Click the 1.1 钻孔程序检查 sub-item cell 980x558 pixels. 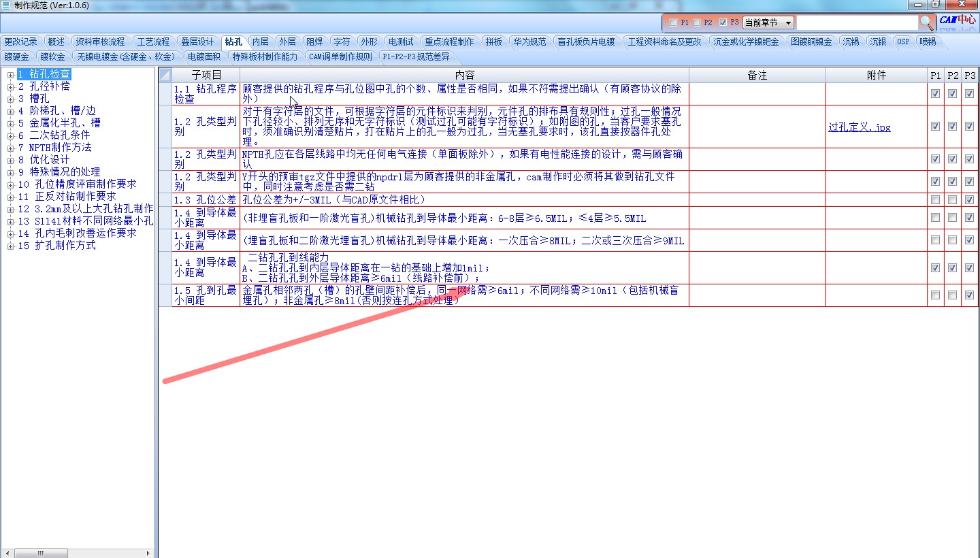(x=206, y=94)
